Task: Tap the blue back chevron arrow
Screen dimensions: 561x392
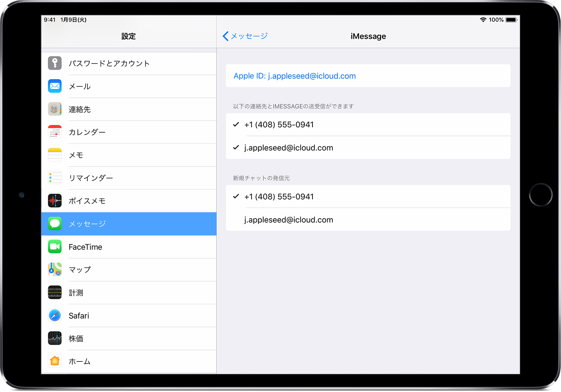Action: 225,36
